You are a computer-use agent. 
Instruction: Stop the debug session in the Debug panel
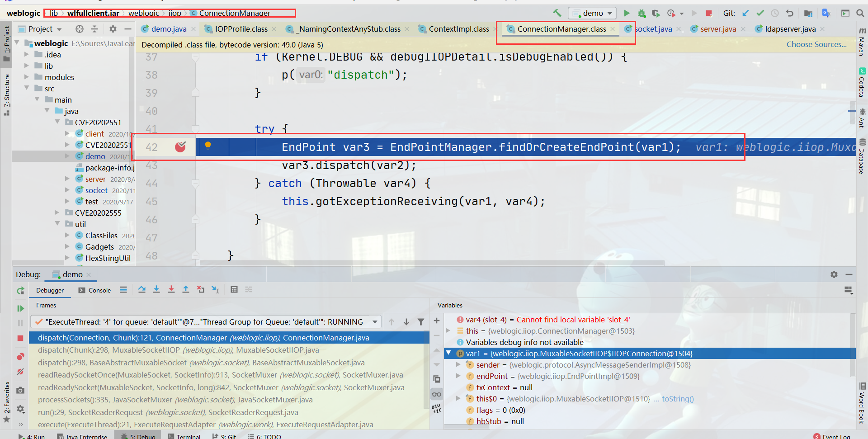[20, 338]
